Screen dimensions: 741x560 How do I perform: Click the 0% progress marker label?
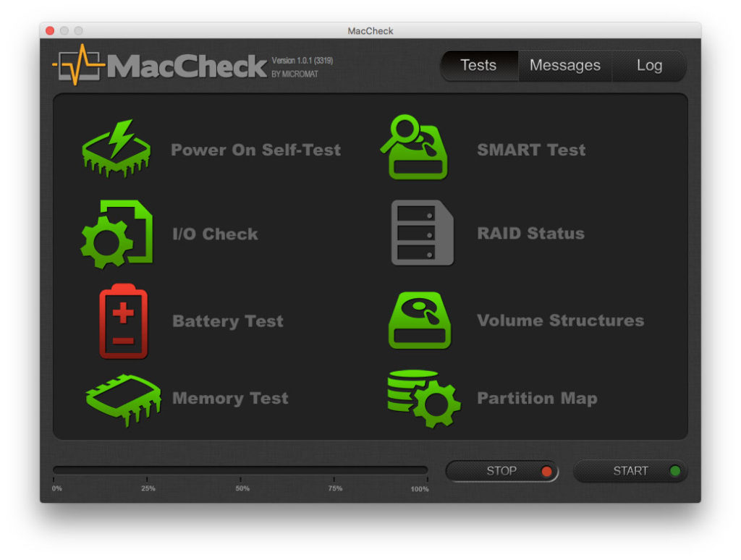tap(57, 488)
